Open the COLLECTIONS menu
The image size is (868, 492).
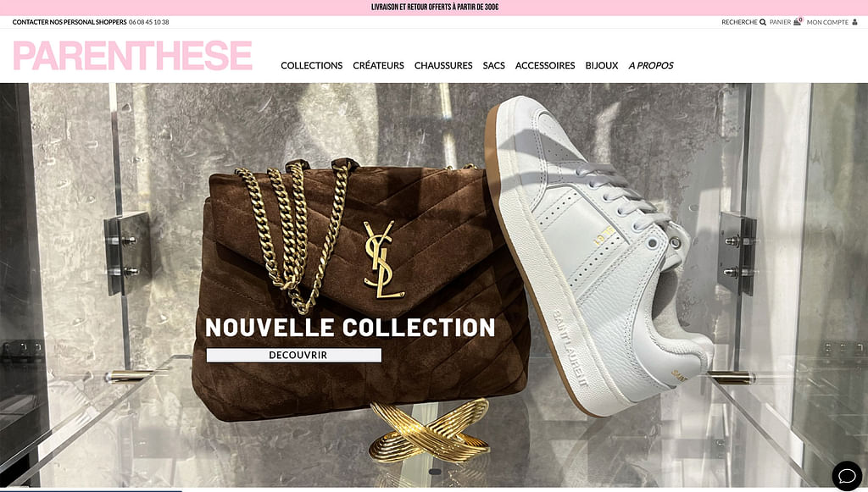(312, 65)
